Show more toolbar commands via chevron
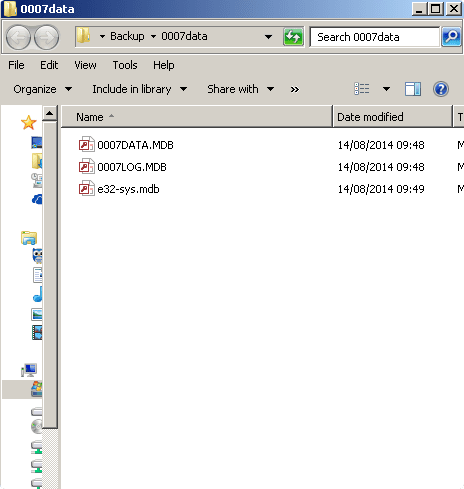 coord(295,89)
